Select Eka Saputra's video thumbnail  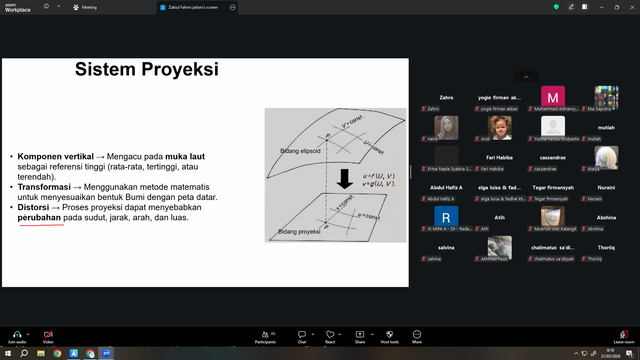(x=606, y=97)
